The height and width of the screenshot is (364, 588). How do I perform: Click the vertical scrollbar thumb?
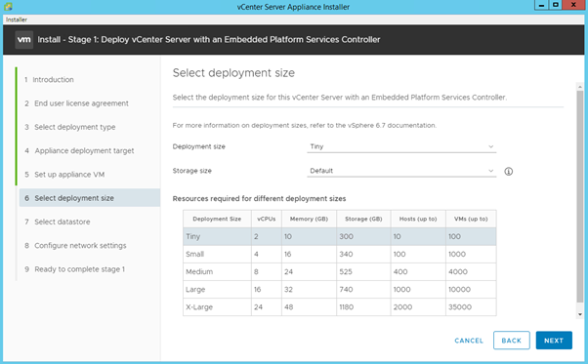click(x=580, y=196)
